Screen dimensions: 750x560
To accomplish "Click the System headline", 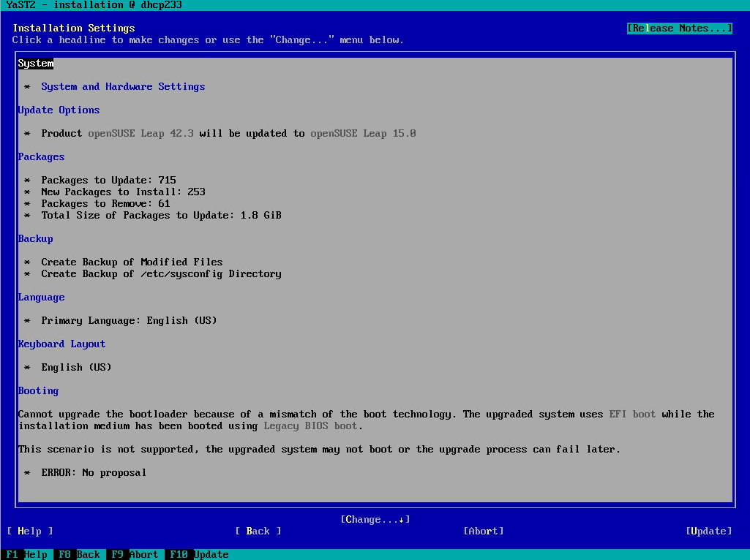I will tap(35, 64).
